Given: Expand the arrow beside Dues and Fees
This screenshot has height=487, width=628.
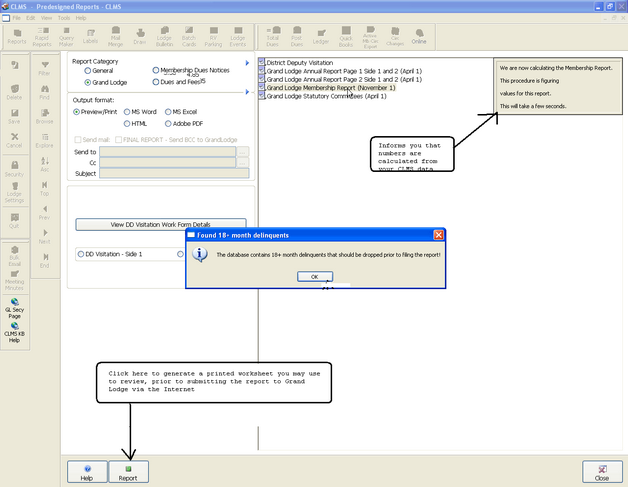Looking at the screenshot, I should tap(247, 93).
